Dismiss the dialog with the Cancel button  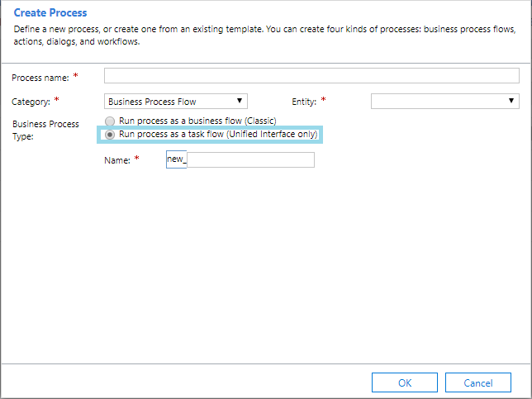point(478,382)
